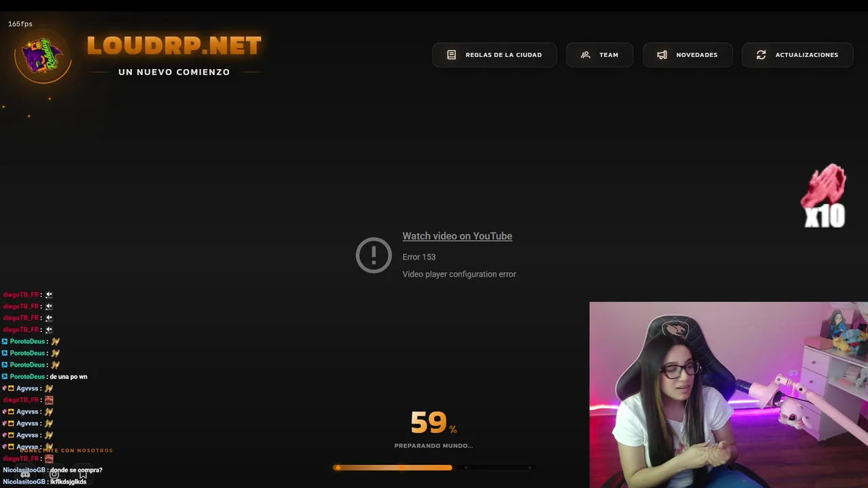Viewport: 868px width, 488px height.
Task: Open the Novedades section
Action: [688, 55]
